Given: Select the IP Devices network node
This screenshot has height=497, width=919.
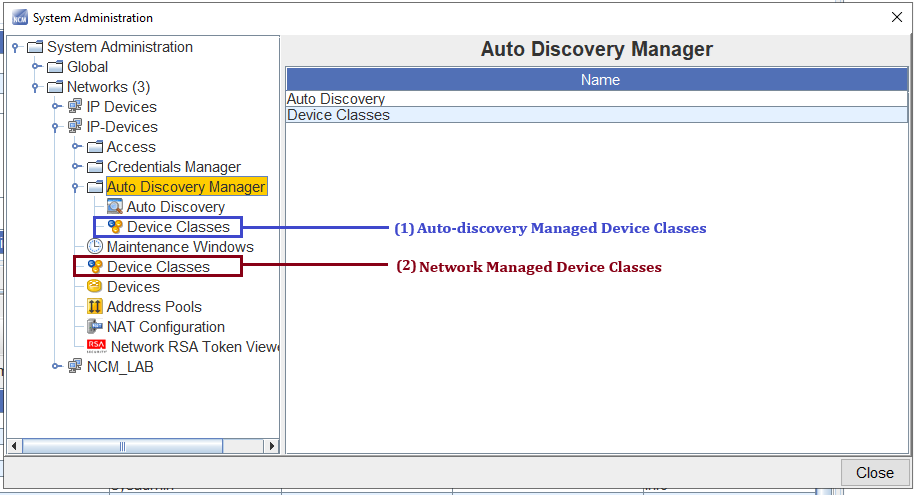Looking at the screenshot, I should [121, 107].
